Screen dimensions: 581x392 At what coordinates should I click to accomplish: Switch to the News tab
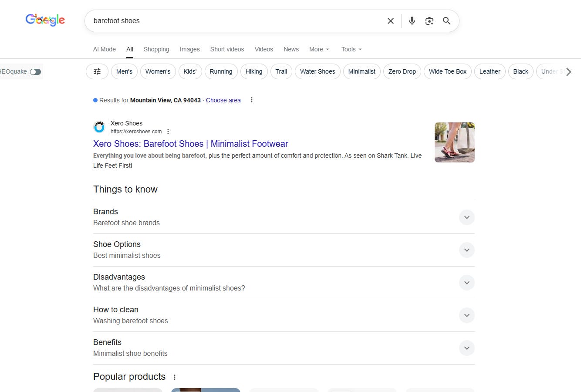291,49
